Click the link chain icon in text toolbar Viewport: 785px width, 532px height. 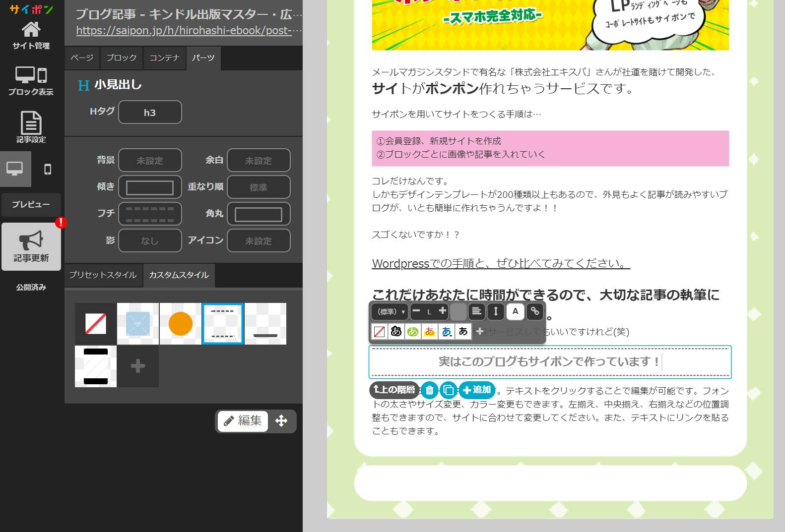[534, 311]
